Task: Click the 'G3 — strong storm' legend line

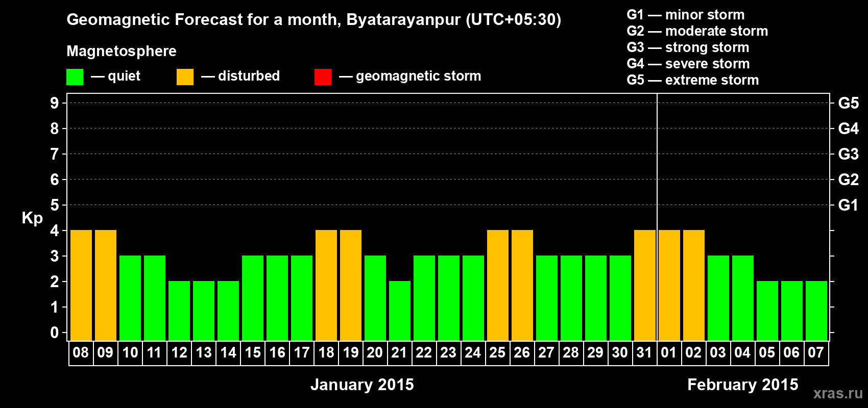Action: pos(688,47)
